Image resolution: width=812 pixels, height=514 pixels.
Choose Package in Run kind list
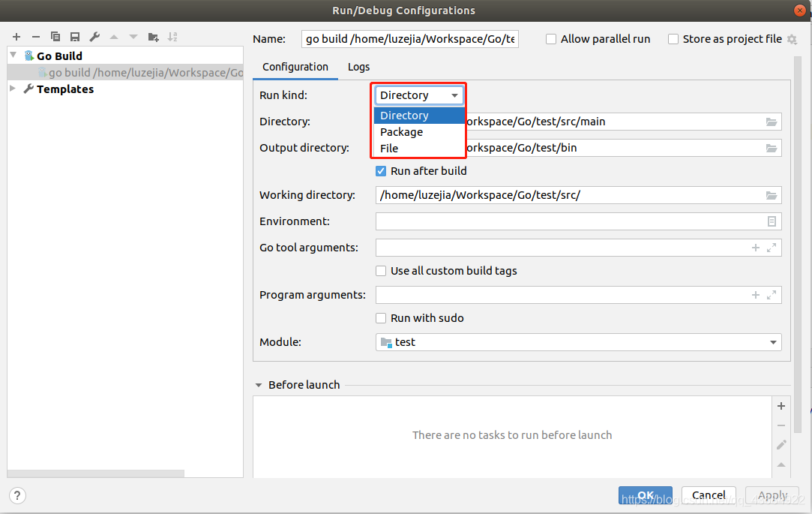click(419, 132)
